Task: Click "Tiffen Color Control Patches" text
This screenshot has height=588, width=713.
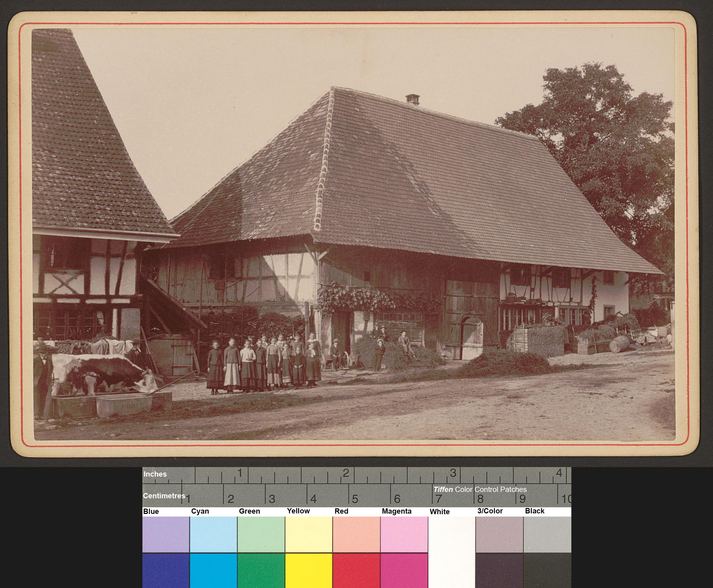Action: coord(480,490)
